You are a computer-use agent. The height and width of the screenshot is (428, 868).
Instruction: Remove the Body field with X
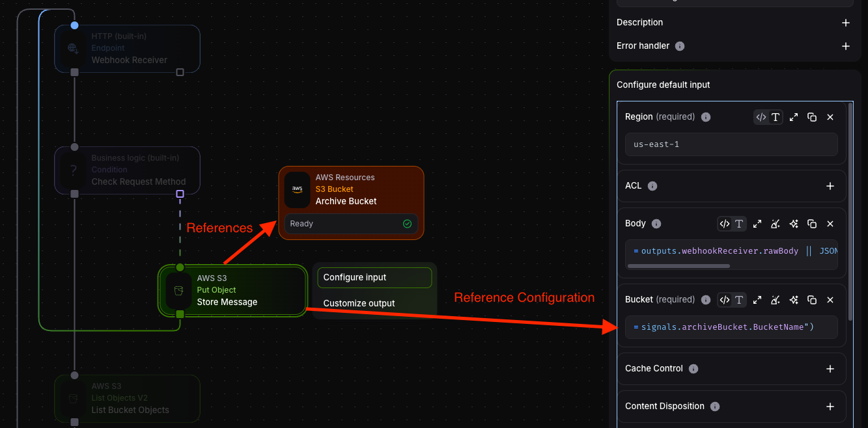830,224
